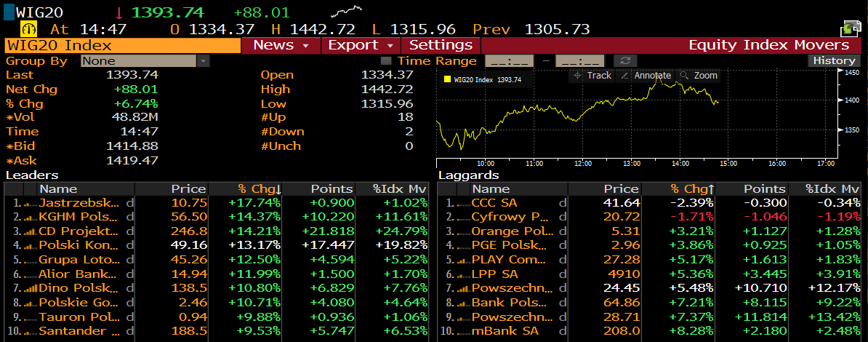Select Dino Polsk row in Leaders
The image size is (868, 342).
tap(217, 288)
